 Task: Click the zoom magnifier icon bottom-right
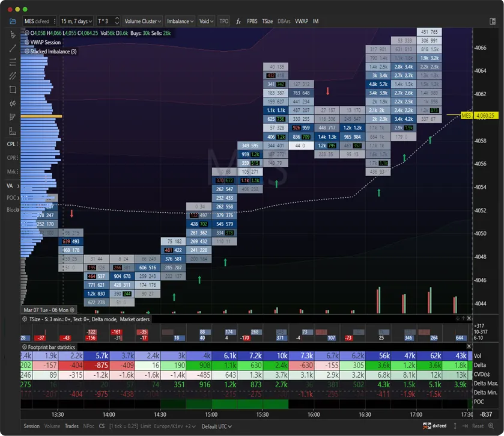click(x=491, y=426)
